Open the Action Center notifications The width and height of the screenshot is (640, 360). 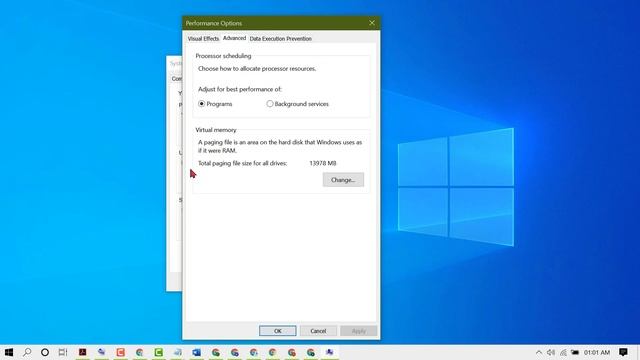tap(623, 352)
